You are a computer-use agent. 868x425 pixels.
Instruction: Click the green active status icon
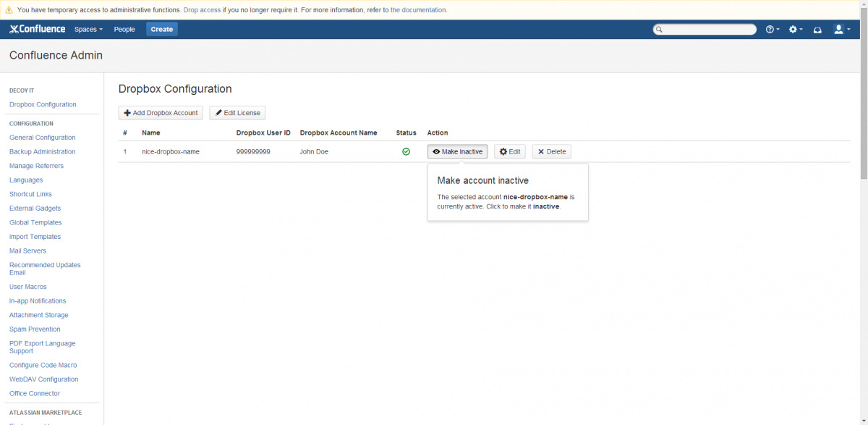pyautogui.click(x=407, y=151)
